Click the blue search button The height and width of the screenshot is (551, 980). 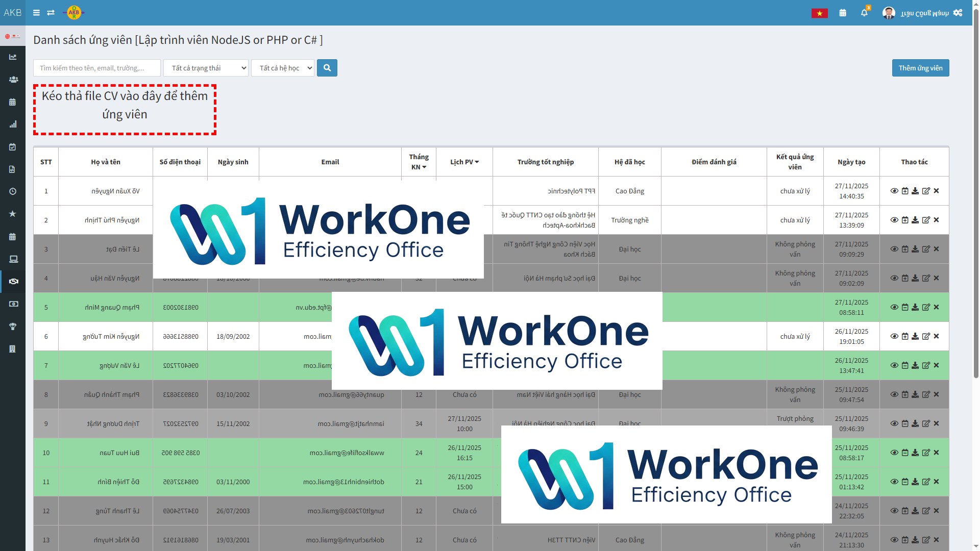327,68
